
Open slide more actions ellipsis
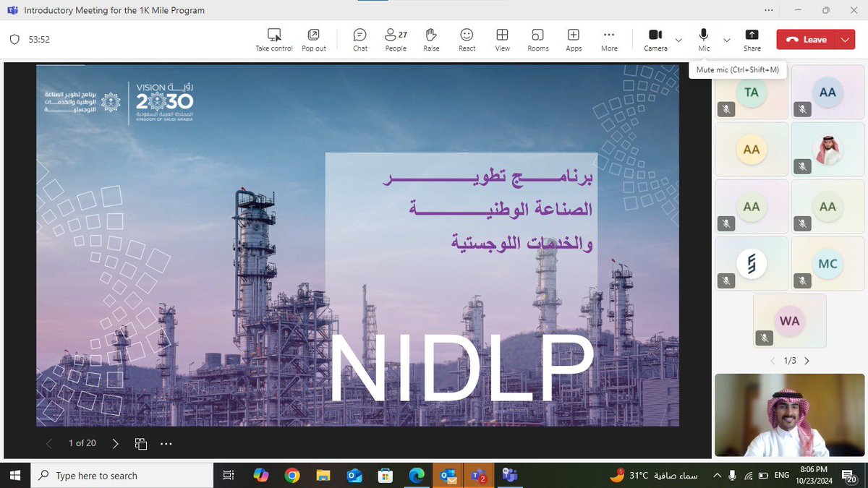166,443
